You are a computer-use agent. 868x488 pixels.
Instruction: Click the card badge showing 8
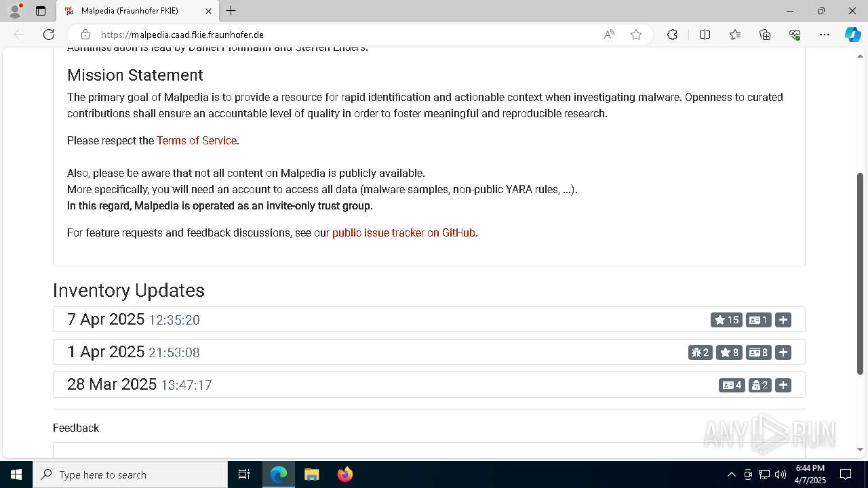click(x=759, y=352)
